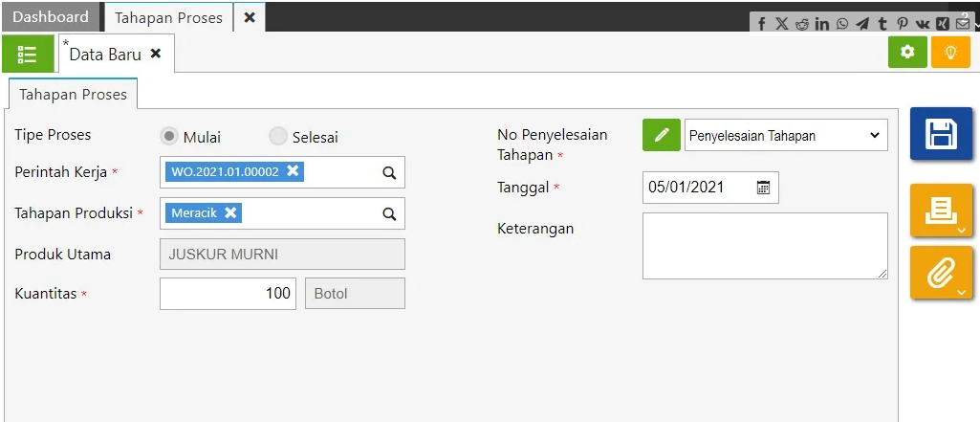
Task: Select the Tahapan Proses top tab
Action: point(168,17)
